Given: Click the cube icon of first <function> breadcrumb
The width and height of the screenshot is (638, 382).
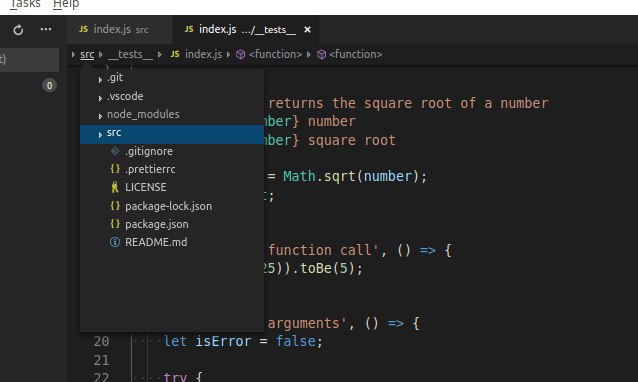Looking at the screenshot, I should 240,54.
